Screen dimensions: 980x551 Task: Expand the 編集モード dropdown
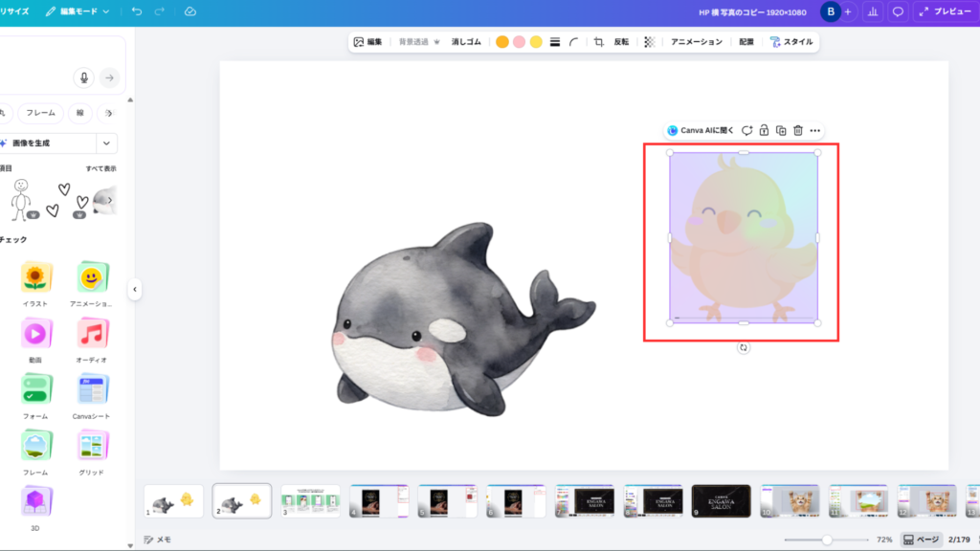pyautogui.click(x=77, y=11)
